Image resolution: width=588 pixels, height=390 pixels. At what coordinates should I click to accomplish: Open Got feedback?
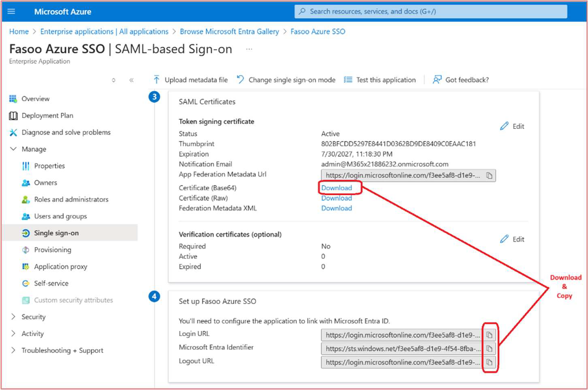(467, 80)
